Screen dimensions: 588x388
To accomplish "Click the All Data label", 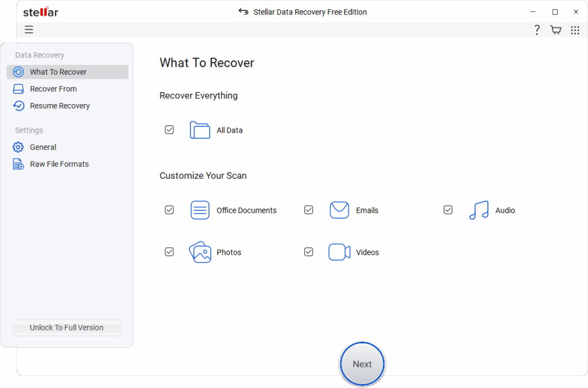I will (230, 130).
